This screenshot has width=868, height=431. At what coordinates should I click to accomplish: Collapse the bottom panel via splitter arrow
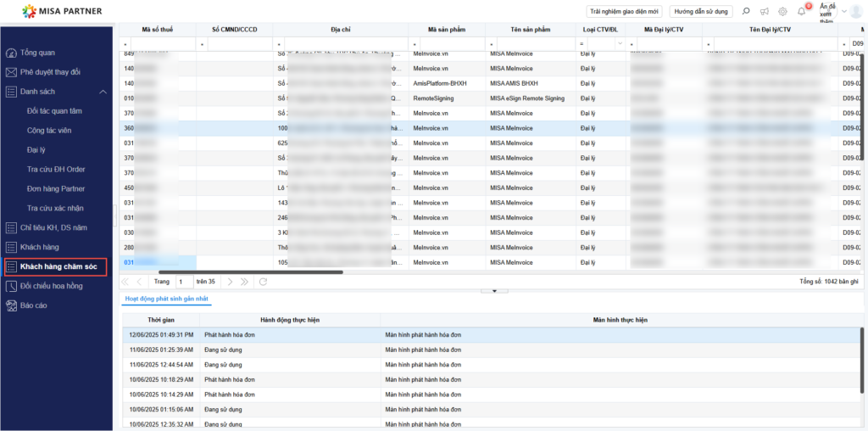493,291
